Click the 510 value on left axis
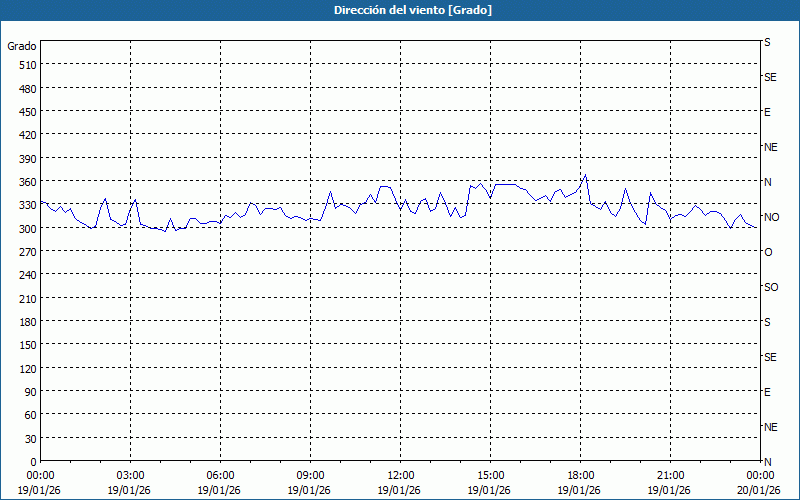The height and width of the screenshot is (500, 800). [x=25, y=65]
